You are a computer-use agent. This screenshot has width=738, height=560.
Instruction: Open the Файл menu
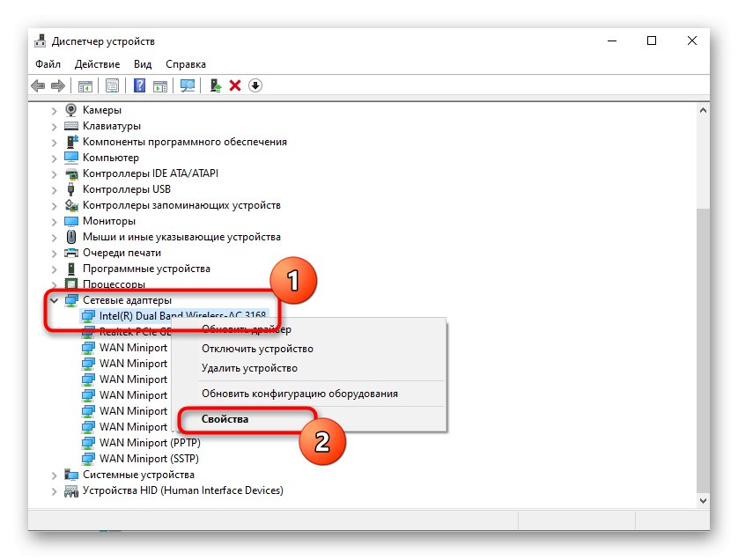tap(48, 64)
